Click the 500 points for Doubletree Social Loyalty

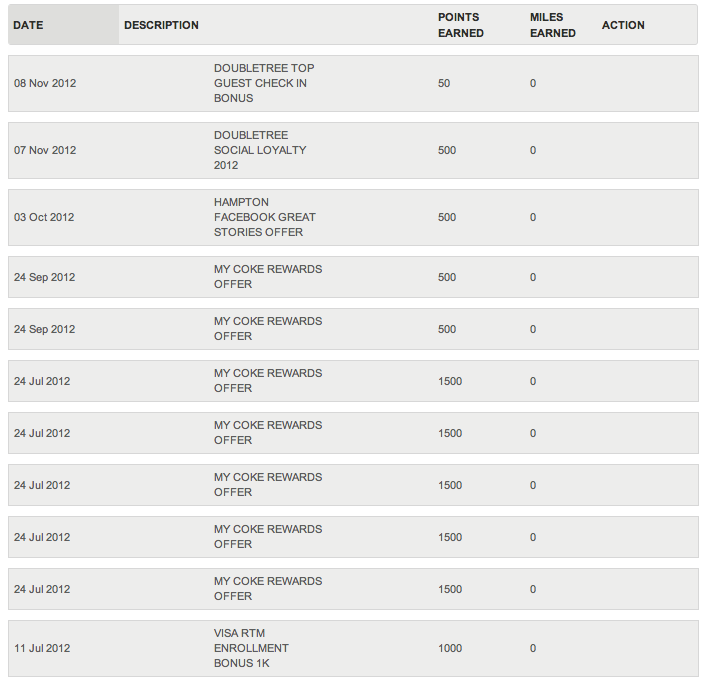pyautogui.click(x=447, y=150)
